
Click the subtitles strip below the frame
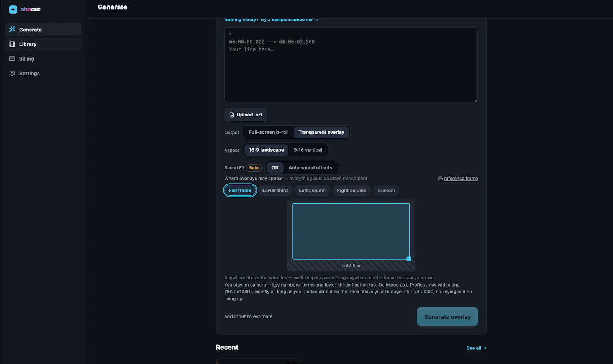pyautogui.click(x=351, y=266)
